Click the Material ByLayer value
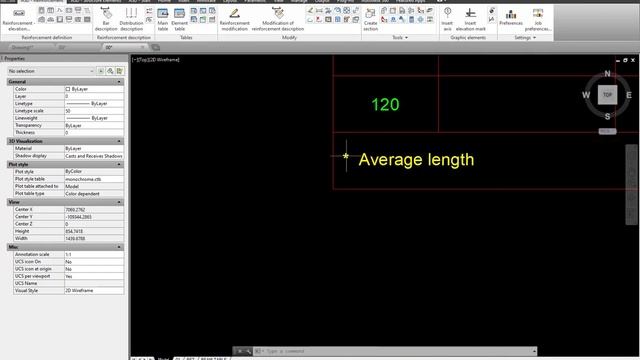The height and width of the screenshot is (360, 640). point(94,149)
